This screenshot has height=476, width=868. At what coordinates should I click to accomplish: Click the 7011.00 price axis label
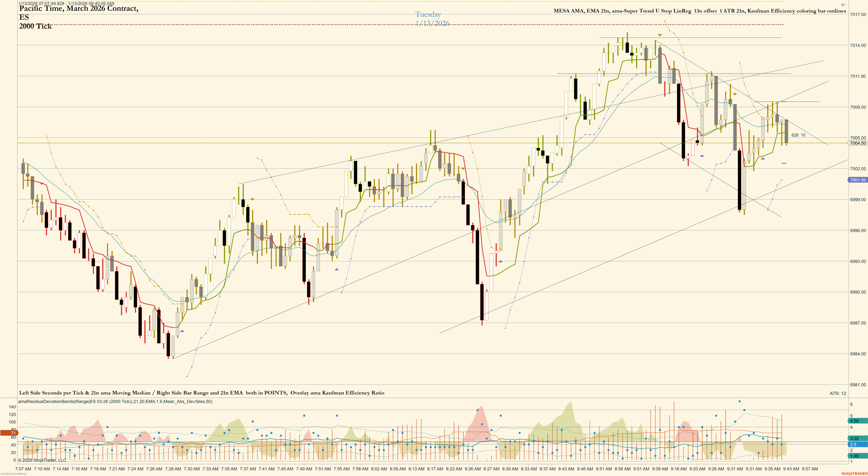click(x=858, y=76)
